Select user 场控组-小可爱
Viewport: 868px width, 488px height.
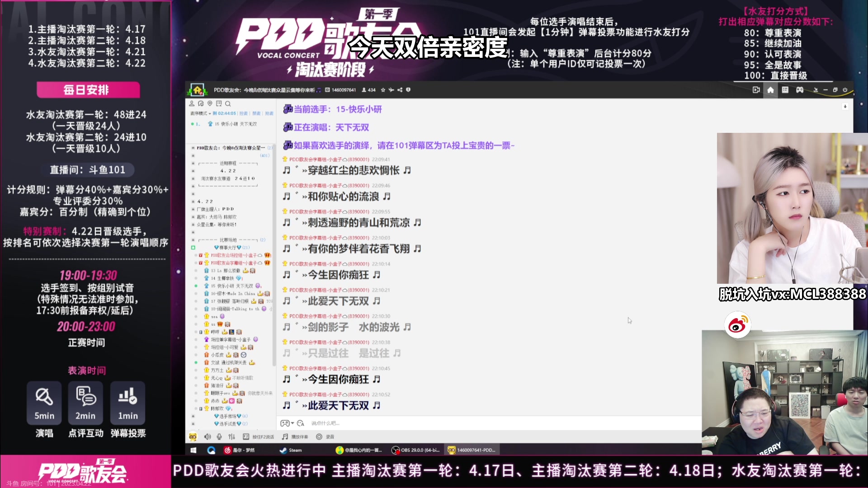tap(229, 347)
